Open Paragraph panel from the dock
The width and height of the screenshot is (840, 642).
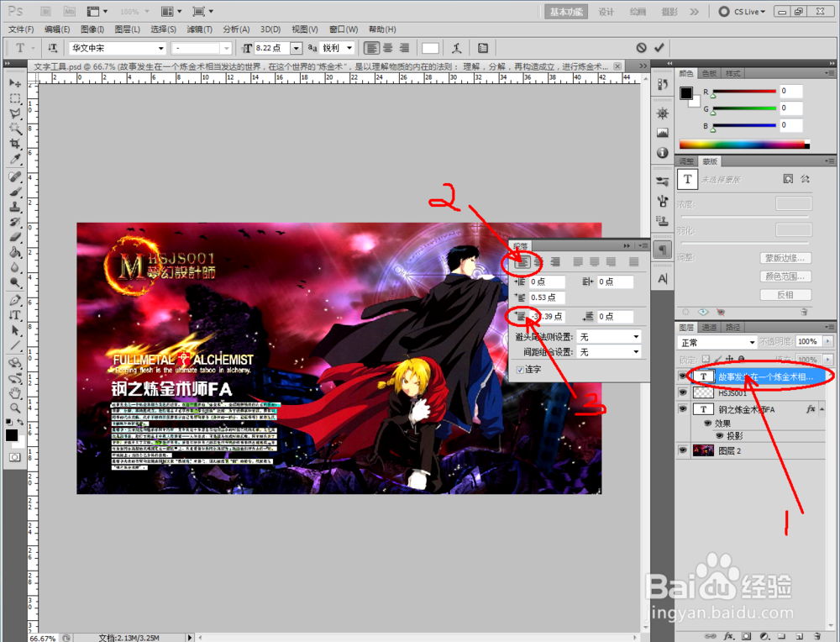663,250
